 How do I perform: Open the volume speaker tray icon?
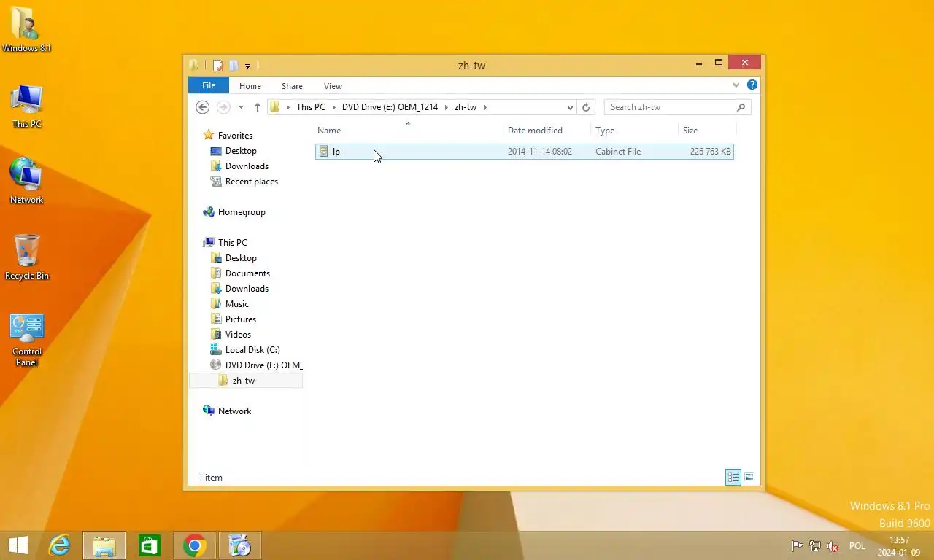833,545
